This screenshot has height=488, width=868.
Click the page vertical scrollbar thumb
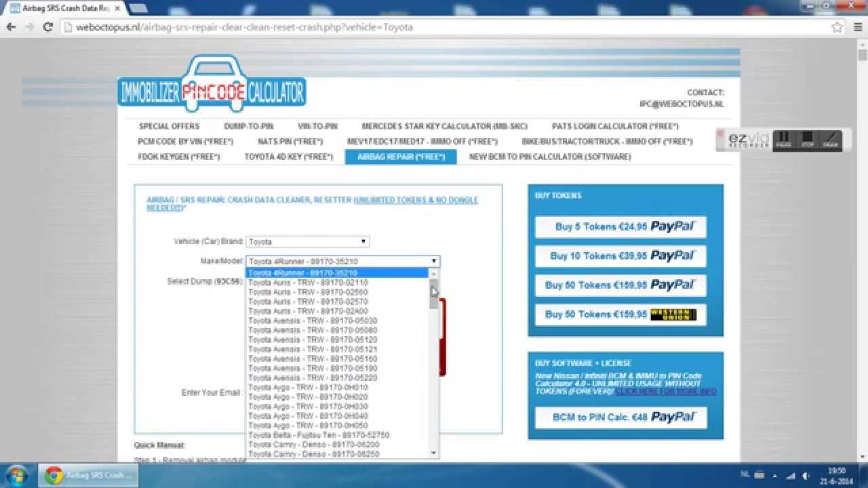(863, 55)
